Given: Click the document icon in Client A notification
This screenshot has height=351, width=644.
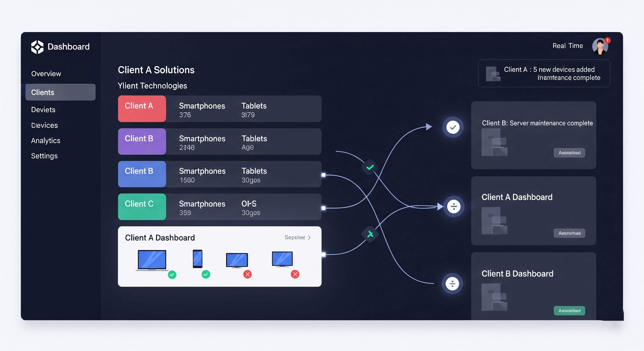Looking at the screenshot, I should coord(493,74).
